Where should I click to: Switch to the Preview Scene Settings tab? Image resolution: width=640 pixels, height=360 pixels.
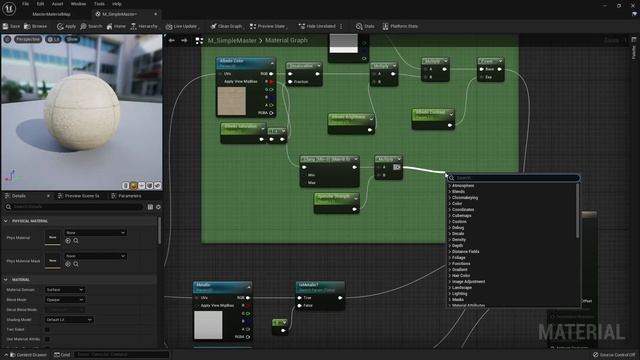(78, 196)
